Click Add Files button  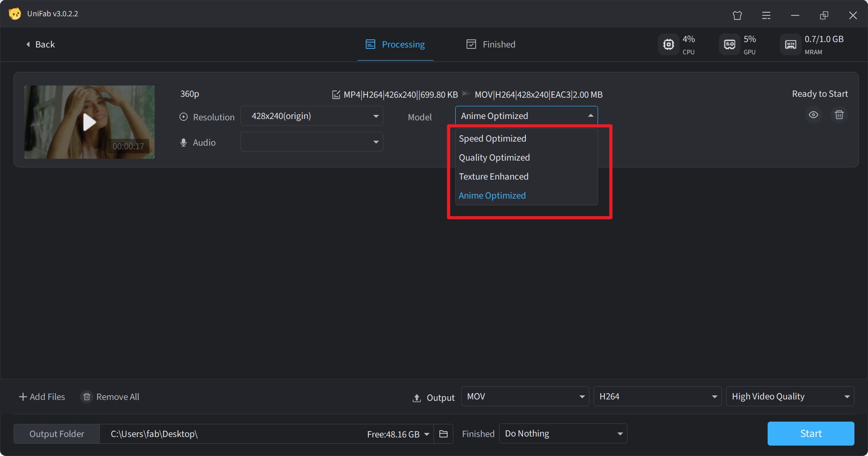[x=42, y=397]
